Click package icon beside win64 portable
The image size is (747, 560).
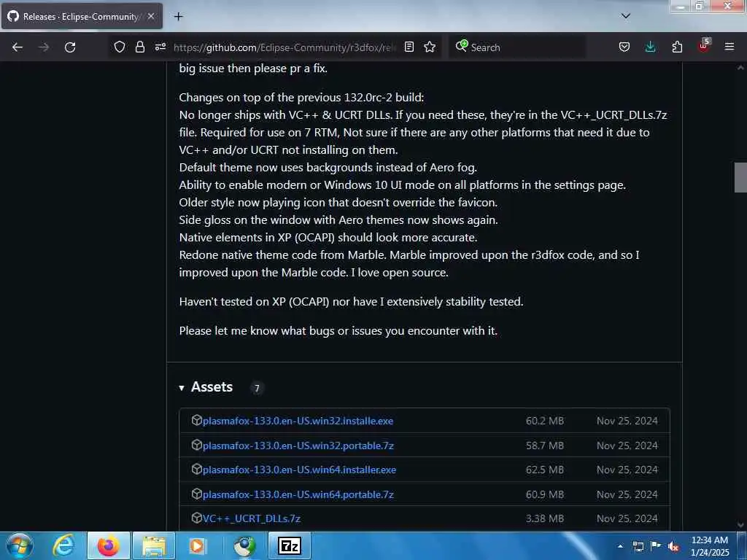196,494
